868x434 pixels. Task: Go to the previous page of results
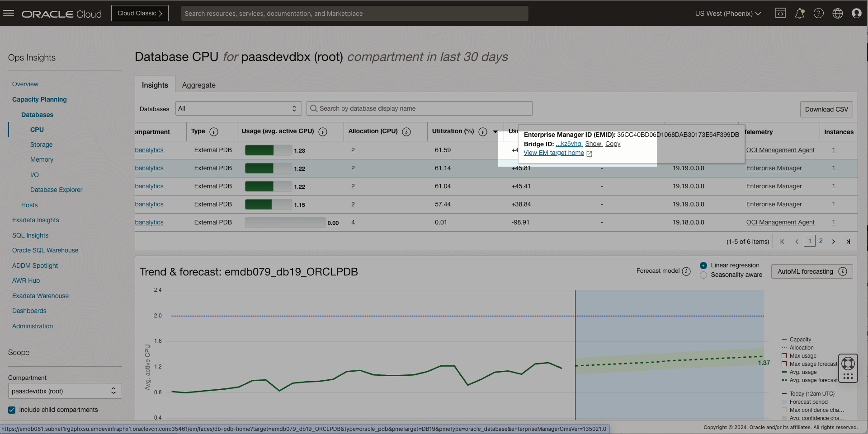click(x=797, y=242)
